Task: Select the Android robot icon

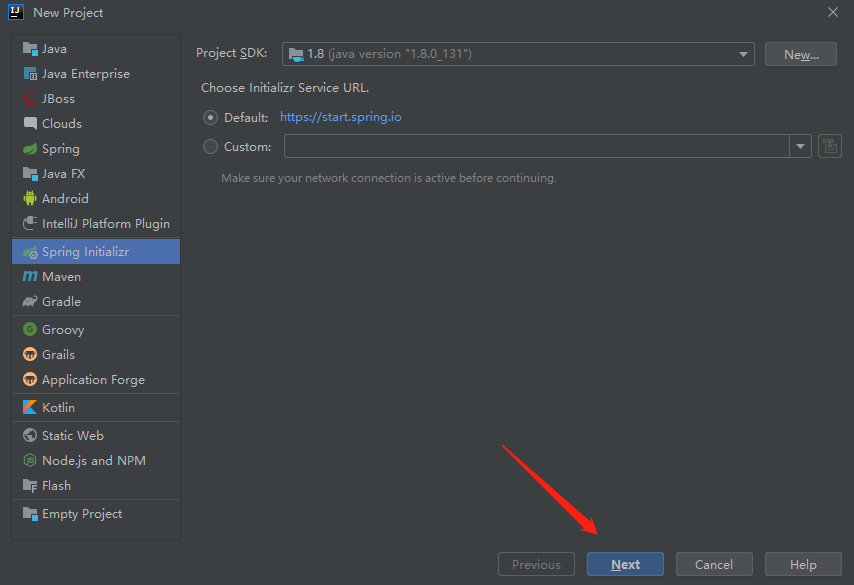Action: (x=29, y=198)
